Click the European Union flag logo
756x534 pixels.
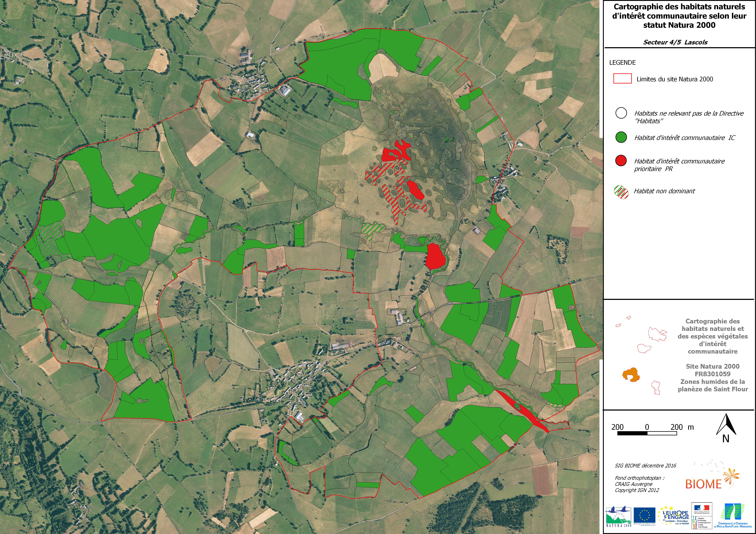645,515
